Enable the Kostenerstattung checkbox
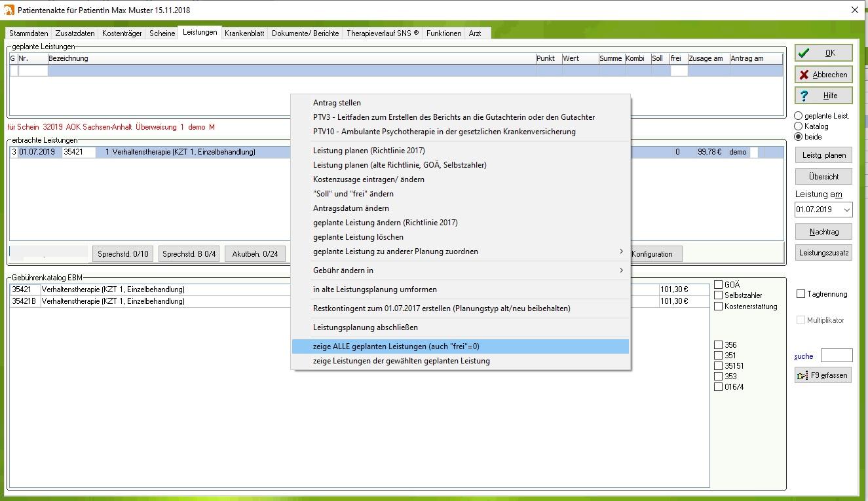Screen dimensions: 868x501 pos(719,306)
